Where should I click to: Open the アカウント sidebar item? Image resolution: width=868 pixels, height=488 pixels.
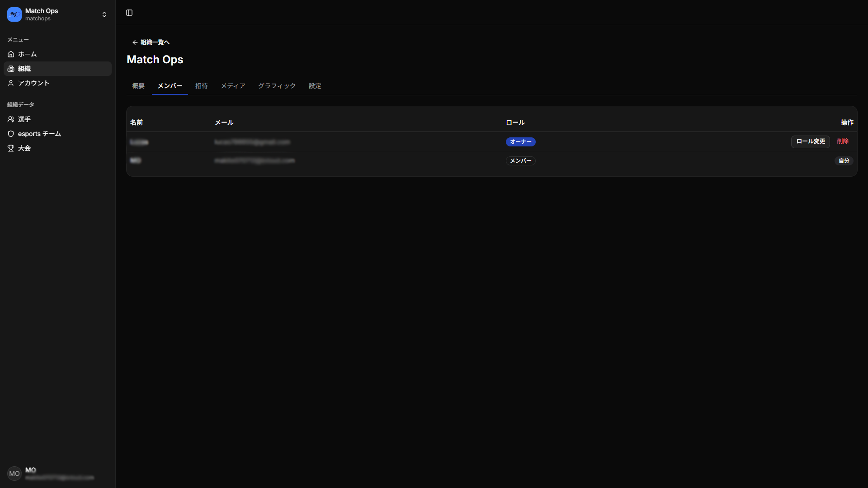57,83
